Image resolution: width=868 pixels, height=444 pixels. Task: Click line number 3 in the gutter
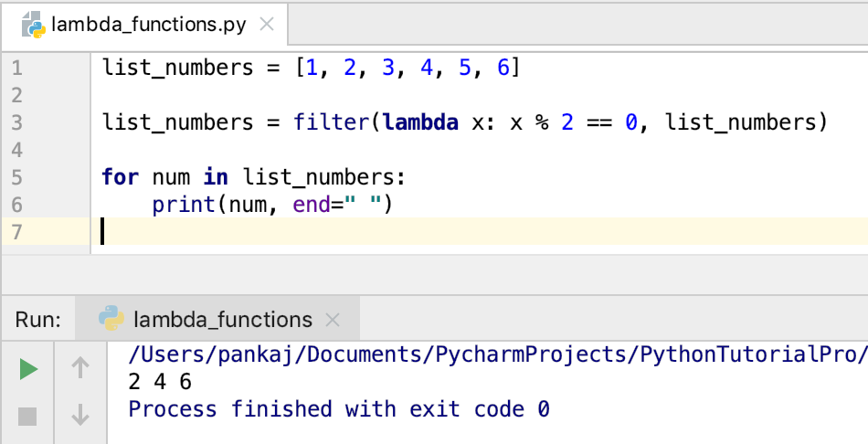pyautogui.click(x=16, y=122)
